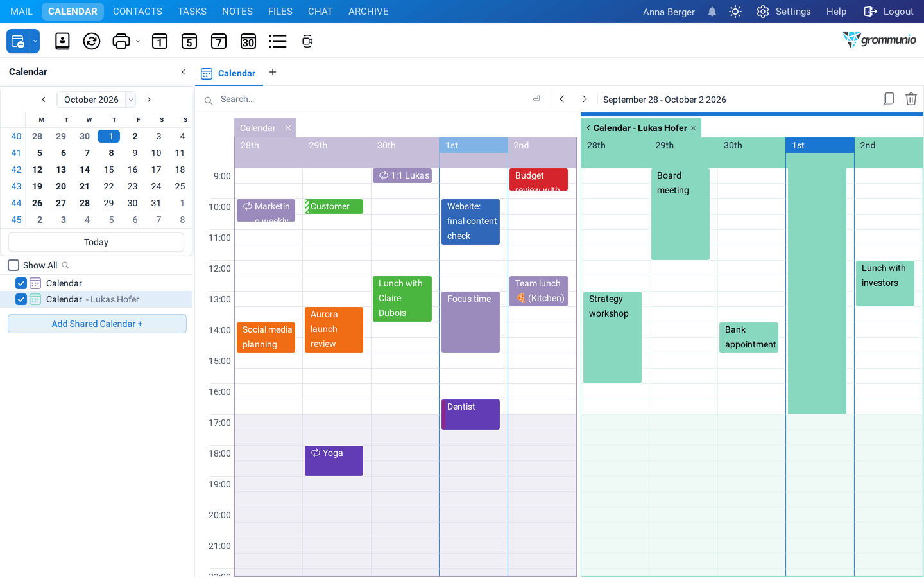Click the Today button

click(x=96, y=242)
